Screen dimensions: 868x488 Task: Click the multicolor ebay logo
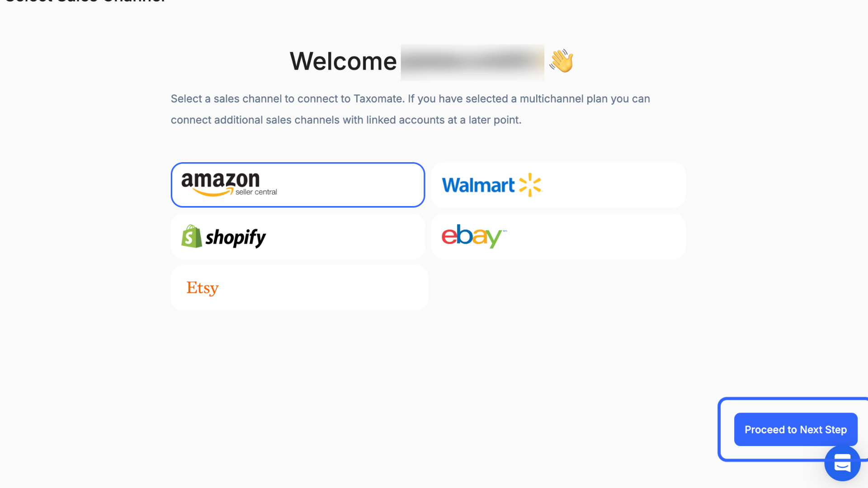pyautogui.click(x=473, y=236)
